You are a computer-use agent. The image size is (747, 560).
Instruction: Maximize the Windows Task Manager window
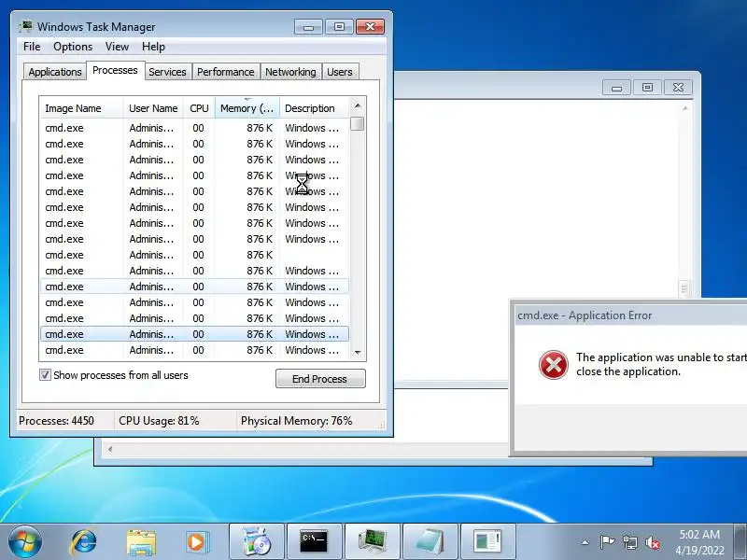point(339,27)
